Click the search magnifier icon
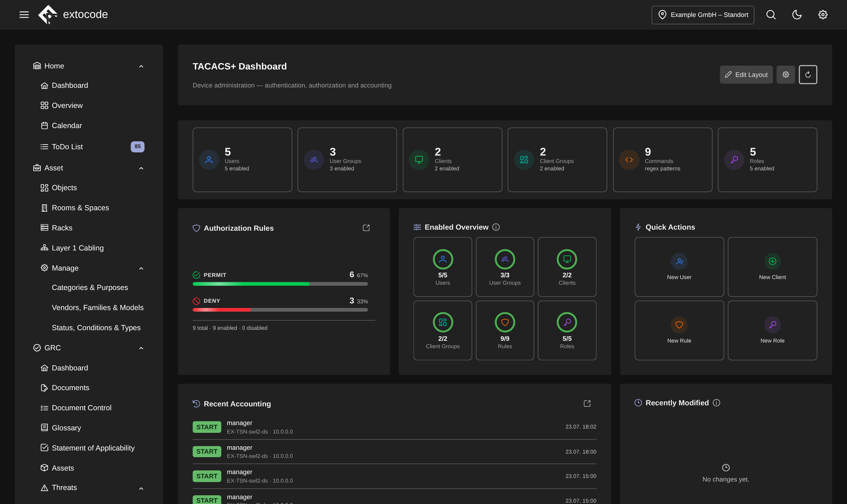The height and width of the screenshot is (504, 847). pyautogui.click(x=771, y=15)
